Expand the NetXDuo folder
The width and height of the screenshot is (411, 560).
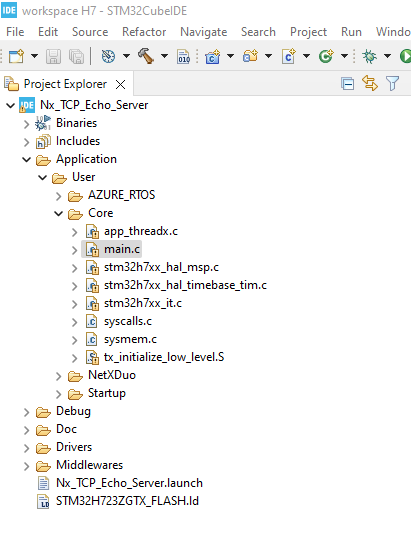[x=59, y=376]
